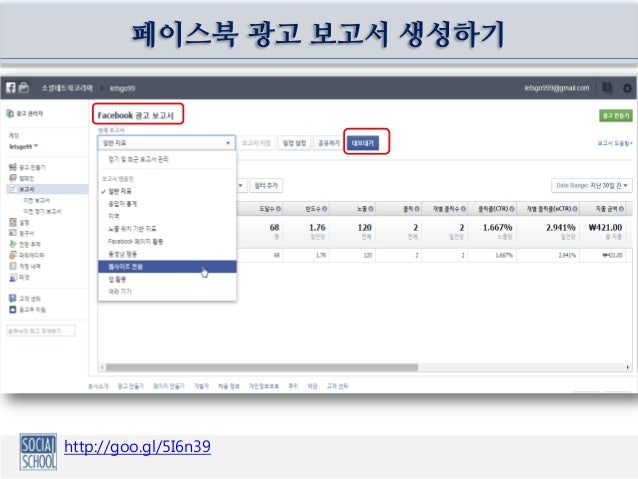
Task: Click the 광고 만들기 sidebar icon
Action: pyautogui.click(x=13, y=167)
